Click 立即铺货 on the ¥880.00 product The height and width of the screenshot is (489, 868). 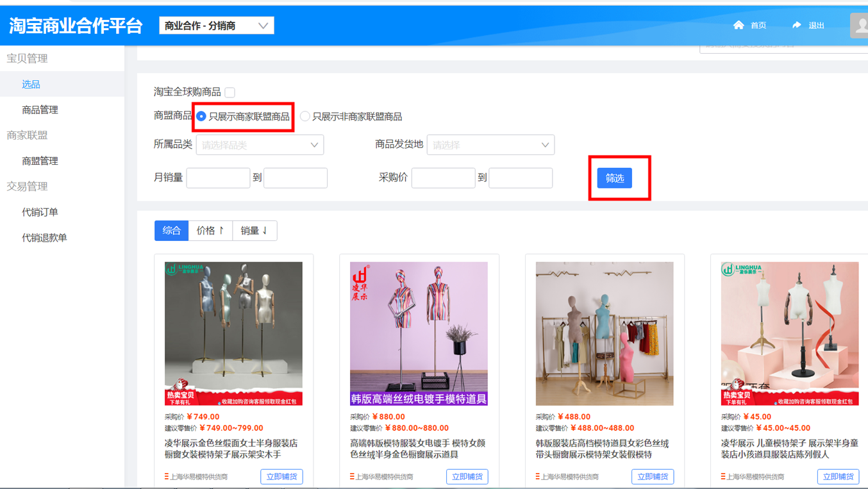coord(467,476)
